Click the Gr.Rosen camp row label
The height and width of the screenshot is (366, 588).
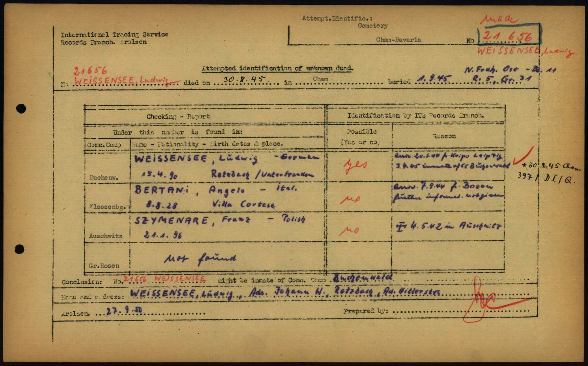tap(104, 266)
